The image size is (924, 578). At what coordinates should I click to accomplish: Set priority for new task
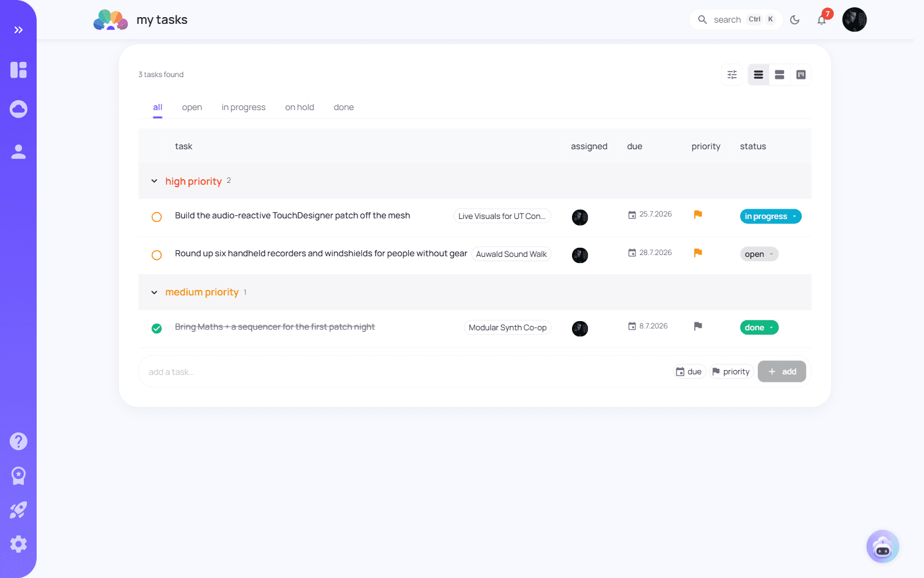pos(731,371)
